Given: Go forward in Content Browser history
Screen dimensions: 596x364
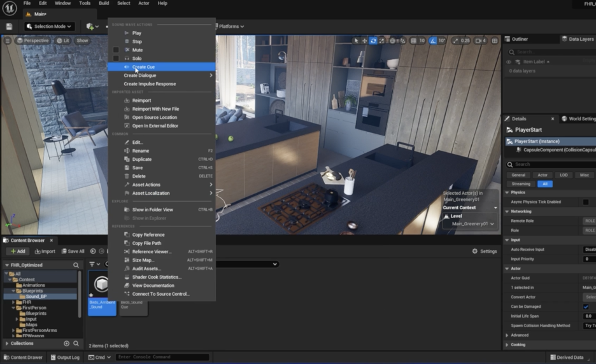Looking at the screenshot, I should pos(101,251).
